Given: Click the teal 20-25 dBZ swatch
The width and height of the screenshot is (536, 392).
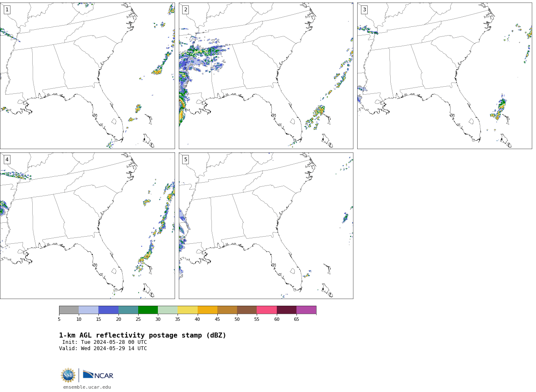Looking at the screenshot, I should coord(128,310).
